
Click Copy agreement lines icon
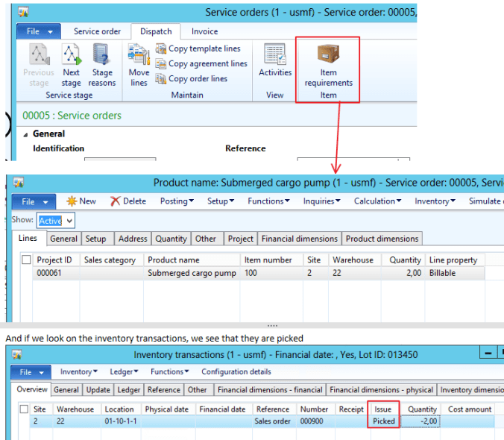coord(161,64)
